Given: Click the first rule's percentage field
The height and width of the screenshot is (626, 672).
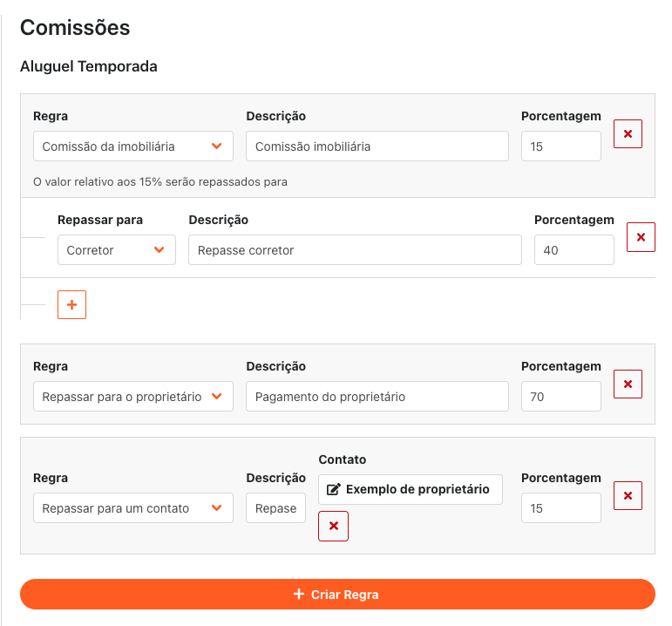Looking at the screenshot, I should [x=560, y=146].
